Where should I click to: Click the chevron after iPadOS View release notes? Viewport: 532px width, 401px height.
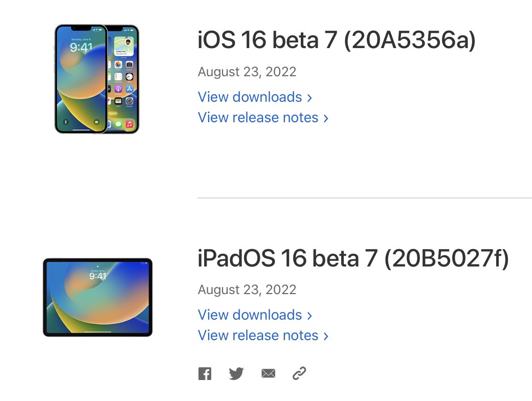click(x=326, y=336)
